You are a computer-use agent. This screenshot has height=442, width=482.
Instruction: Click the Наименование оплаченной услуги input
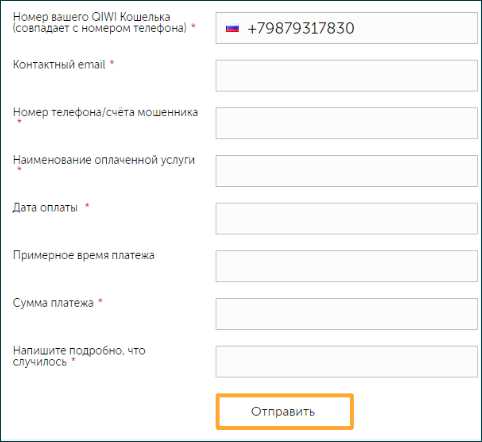[x=347, y=171]
